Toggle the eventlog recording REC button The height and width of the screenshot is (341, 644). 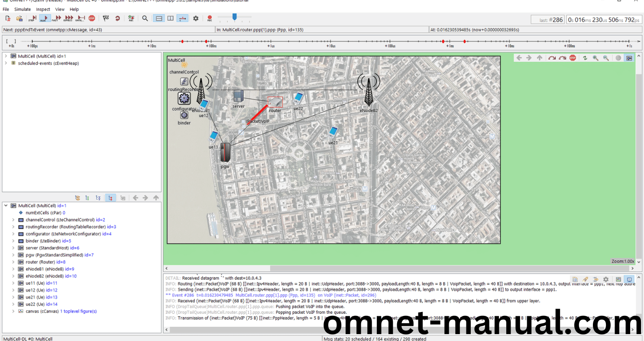pyautogui.click(x=210, y=18)
